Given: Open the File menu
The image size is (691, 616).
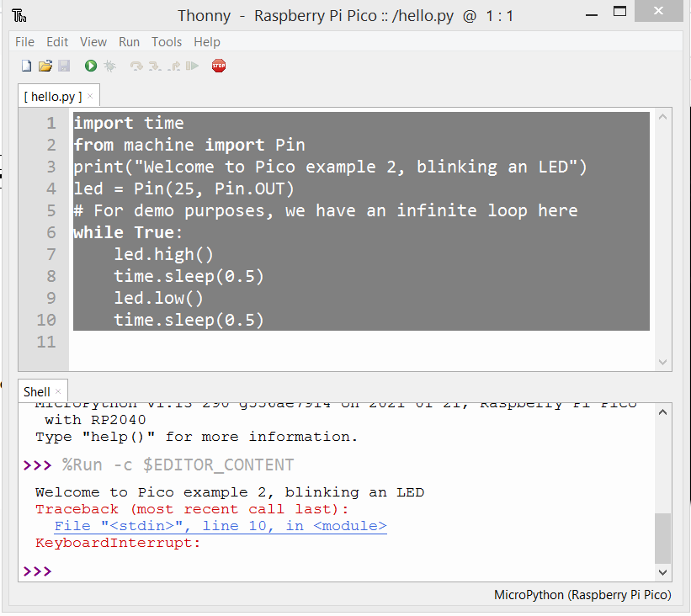Looking at the screenshot, I should tap(24, 42).
